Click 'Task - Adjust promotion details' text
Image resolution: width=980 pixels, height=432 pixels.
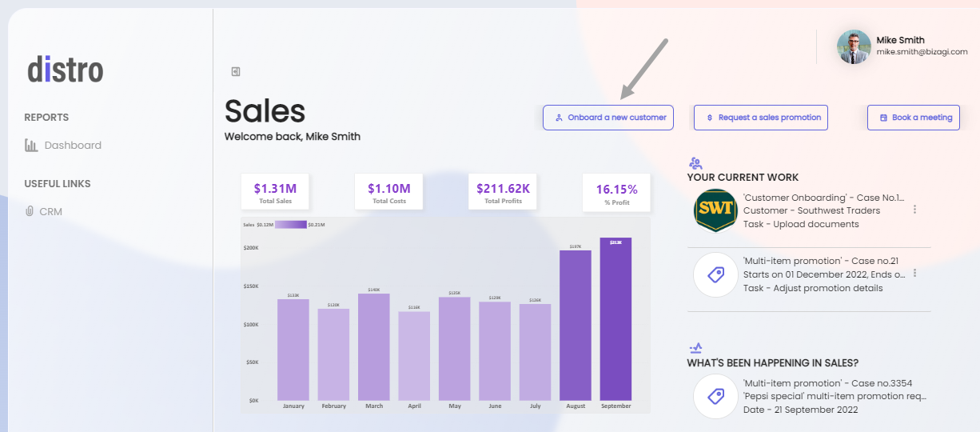[813, 288]
